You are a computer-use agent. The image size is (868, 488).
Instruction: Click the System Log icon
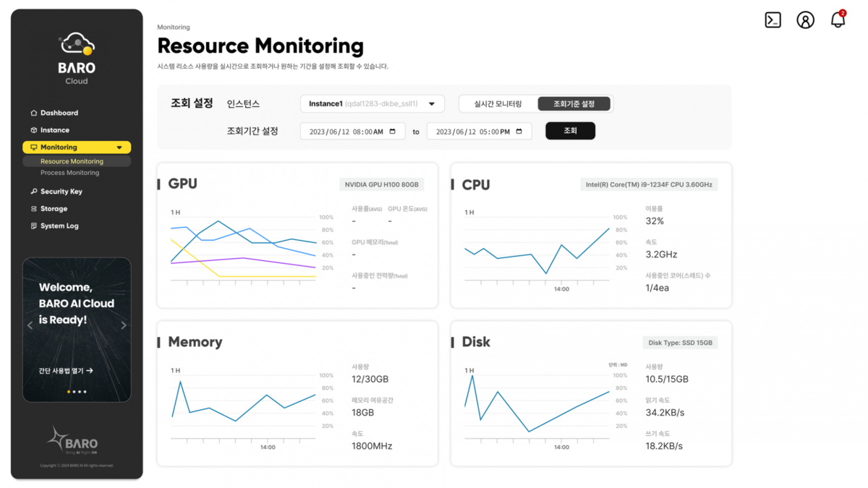coord(33,226)
